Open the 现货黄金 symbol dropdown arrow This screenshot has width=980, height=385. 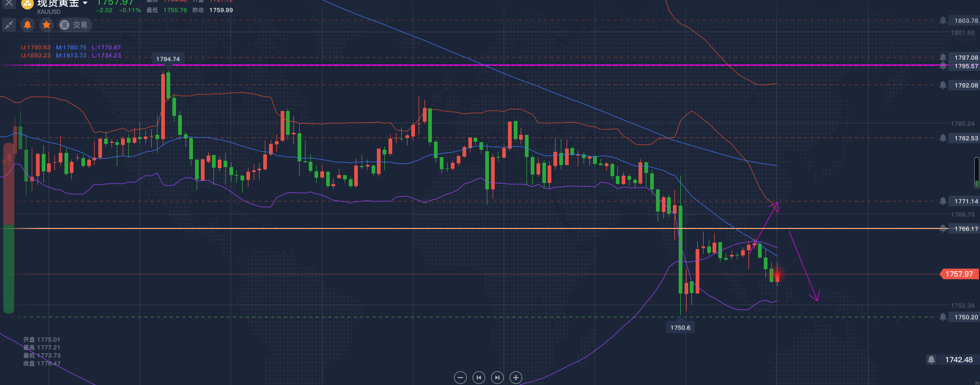point(85,4)
